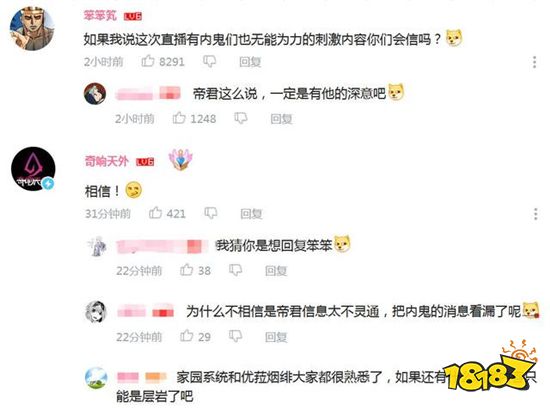Click the fan medal icon beside 奇响天外
550x408 pixels.
click(x=181, y=160)
